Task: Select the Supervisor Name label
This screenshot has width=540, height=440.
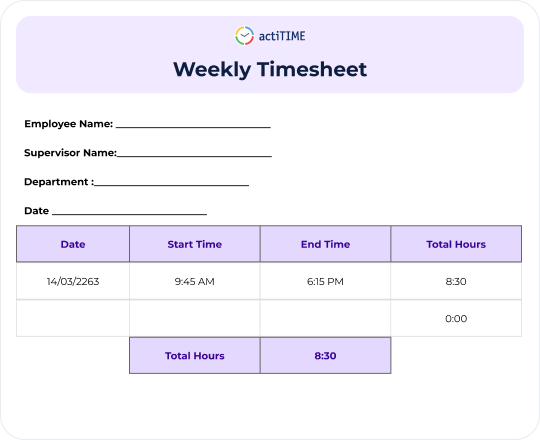Action: (x=71, y=153)
